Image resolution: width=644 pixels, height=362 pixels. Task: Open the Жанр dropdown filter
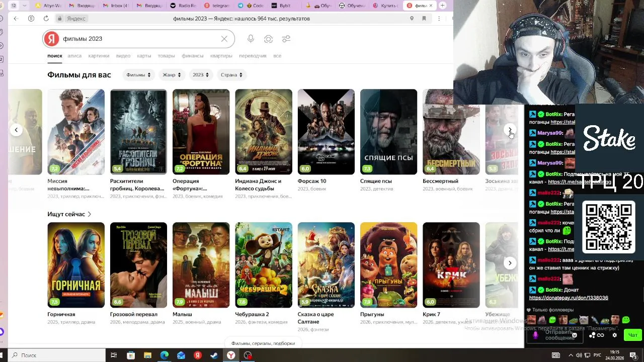point(172,75)
